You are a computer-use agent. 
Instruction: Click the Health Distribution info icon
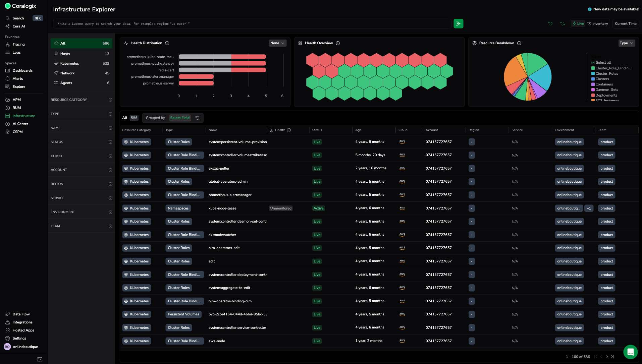(x=167, y=43)
